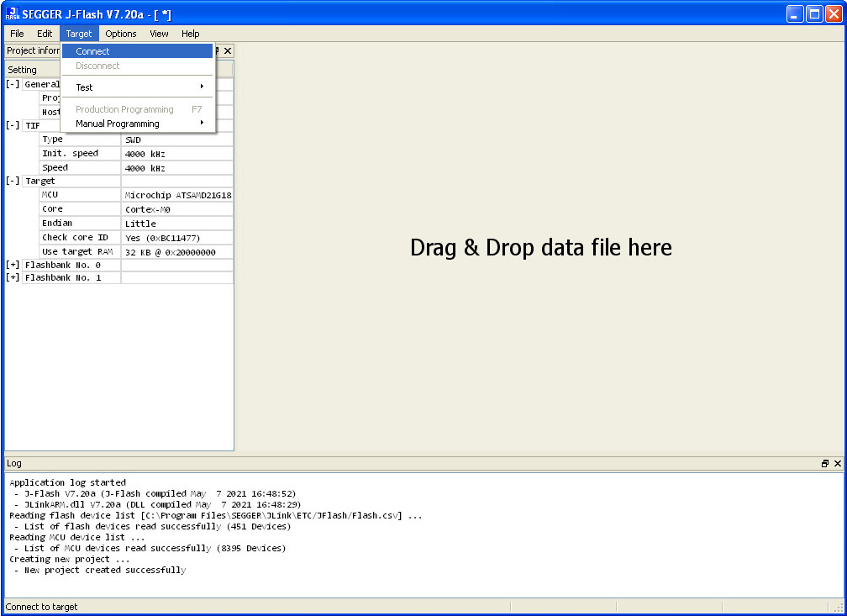Click the MCU row label
This screenshot has height=616, width=847.
coord(80,195)
